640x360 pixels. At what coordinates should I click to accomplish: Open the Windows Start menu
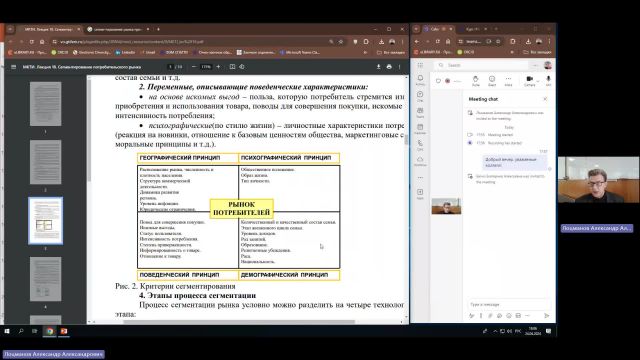pyautogui.click(x=7, y=331)
